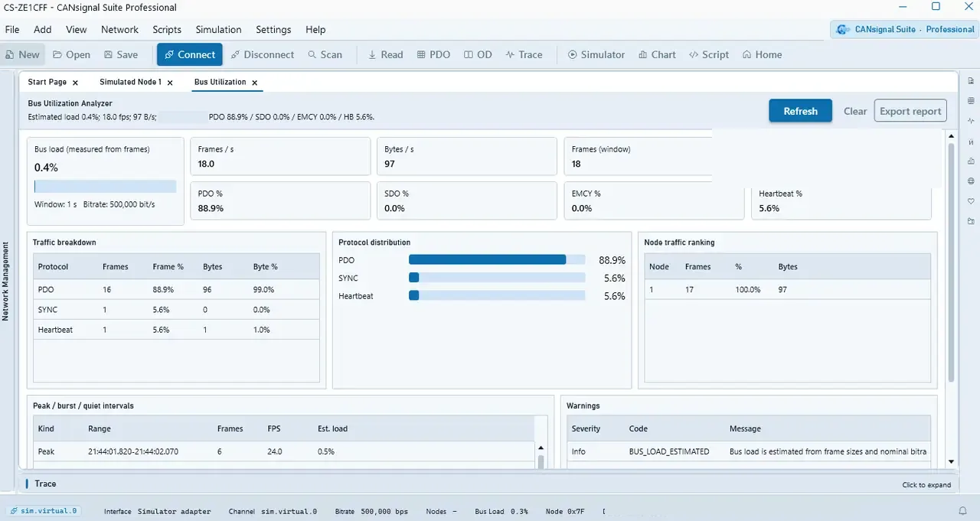Start a node Scan from the toolbar
Screen dimensions: 980x521
(x=325, y=54)
